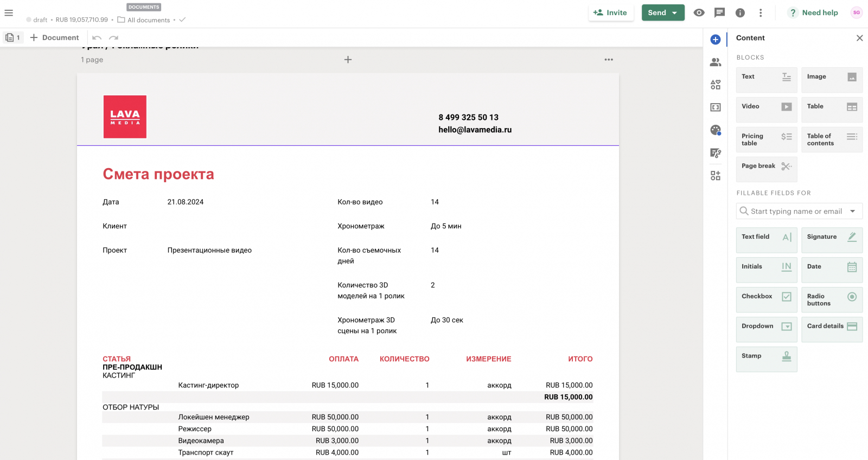Open the recipients people icon in sidebar
The width and height of the screenshot is (868, 460).
[x=716, y=62]
